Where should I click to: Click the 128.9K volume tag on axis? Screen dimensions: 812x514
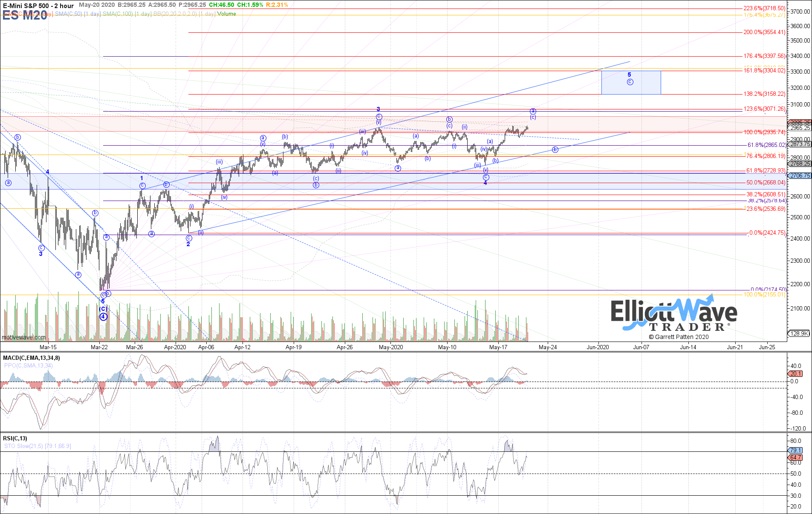click(799, 333)
